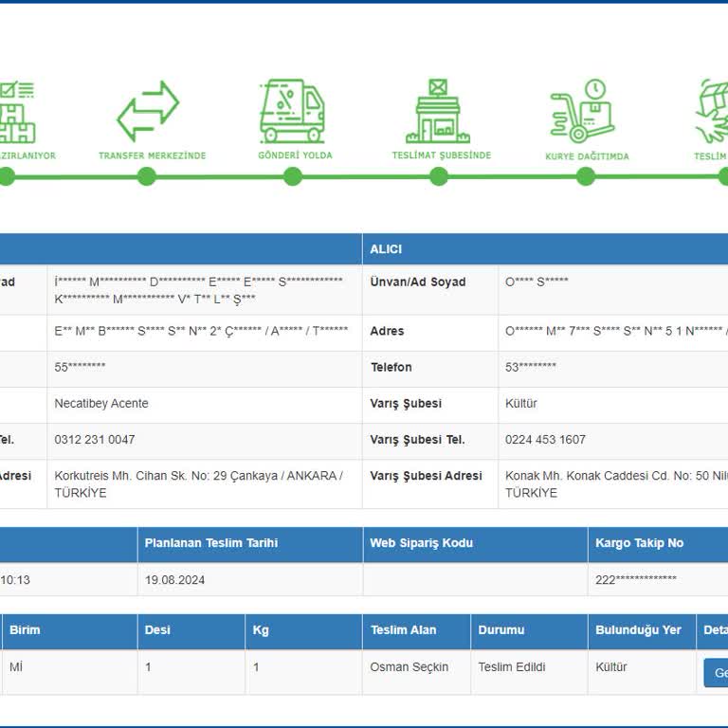
Task: Click the masked sender phone 55*********
Action: coord(80,367)
